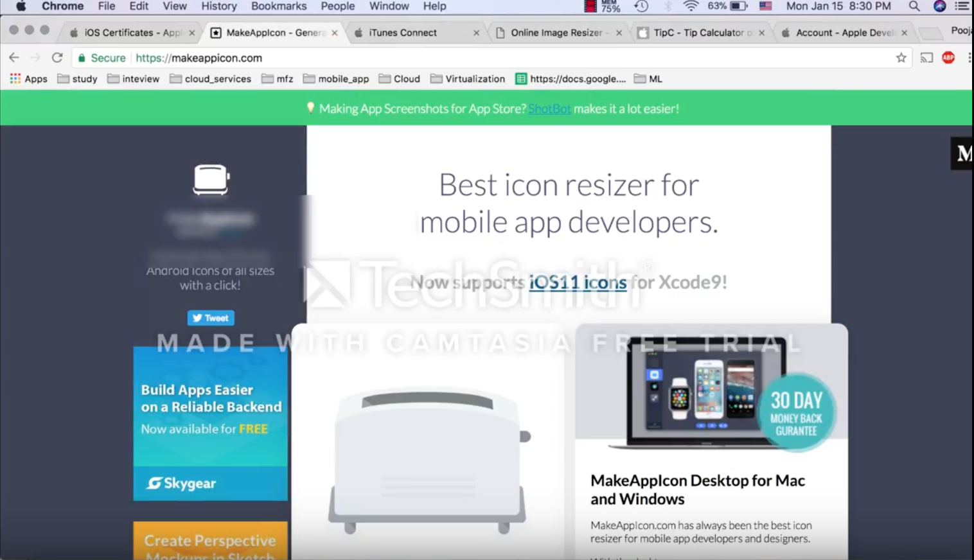The width and height of the screenshot is (974, 560).
Task: Click the date and time display
Action: coord(838,6)
